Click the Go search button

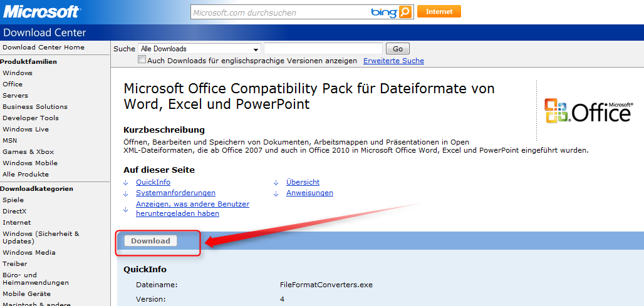(x=398, y=49)
